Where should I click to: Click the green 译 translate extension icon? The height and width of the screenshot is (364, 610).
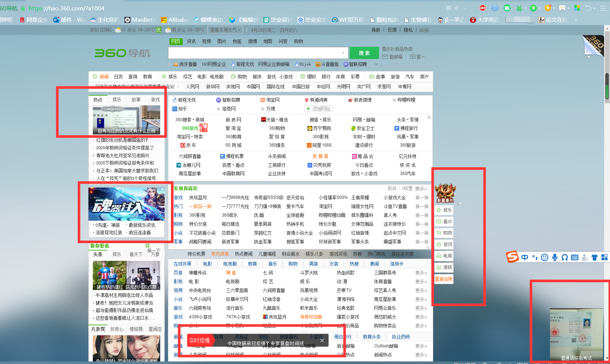click(533, 8)
